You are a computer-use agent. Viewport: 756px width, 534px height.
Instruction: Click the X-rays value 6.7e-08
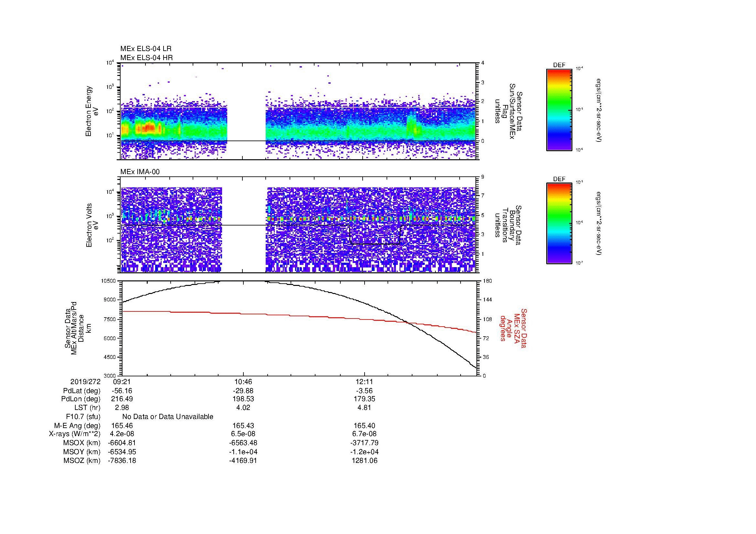(365, 434)
